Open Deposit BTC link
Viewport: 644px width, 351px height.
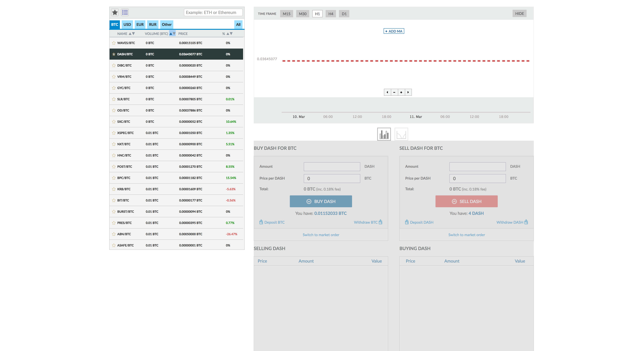[272, 222]
